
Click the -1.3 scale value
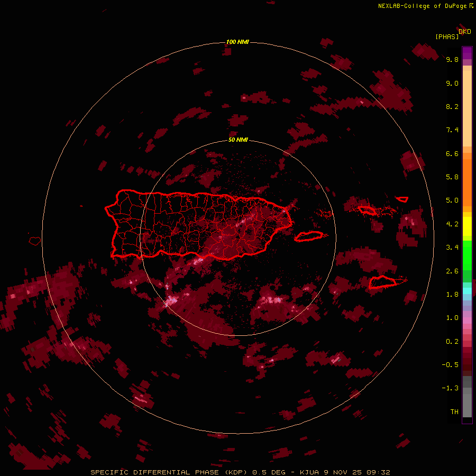(x=450, y=388)
